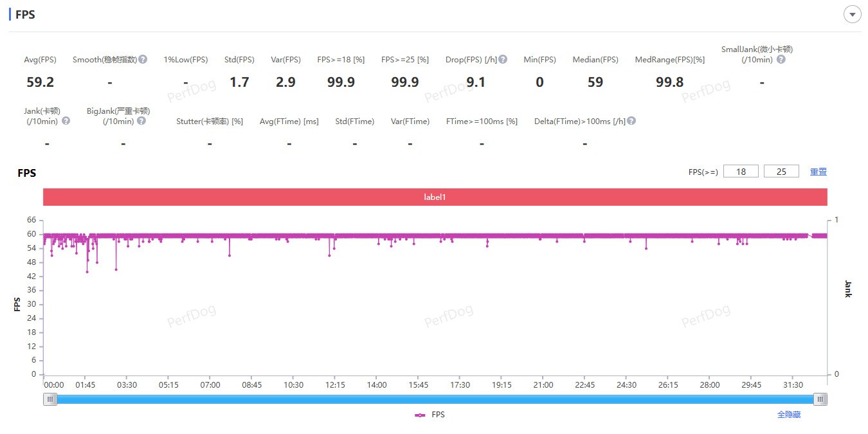Click 全隐藏 to hide all series
Image resolution: width=868 pixels, height=434 pixels.
(x=789, y=415)
